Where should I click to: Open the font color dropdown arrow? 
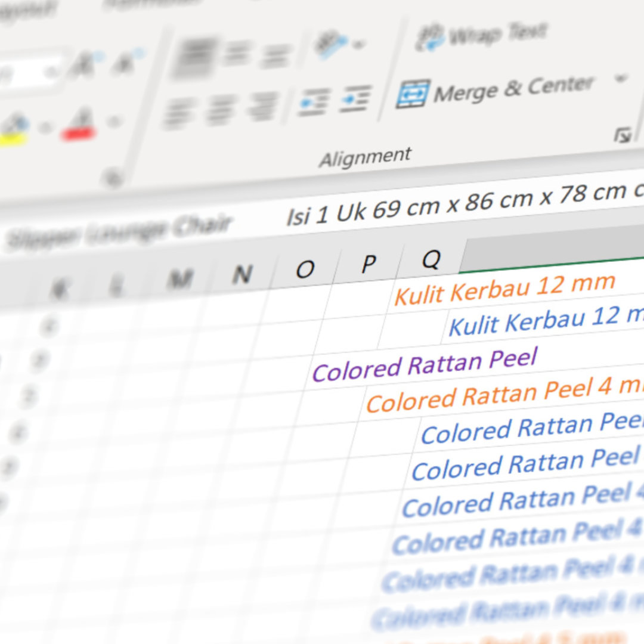[112, 122]
